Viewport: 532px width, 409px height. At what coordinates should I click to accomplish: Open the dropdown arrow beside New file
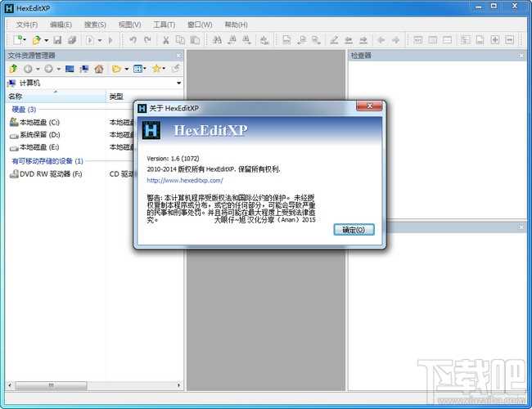(25, 40)
